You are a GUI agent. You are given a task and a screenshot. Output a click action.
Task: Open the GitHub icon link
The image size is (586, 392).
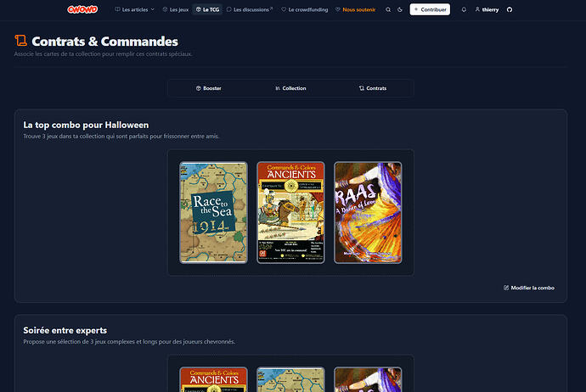(x=510, y=9)
